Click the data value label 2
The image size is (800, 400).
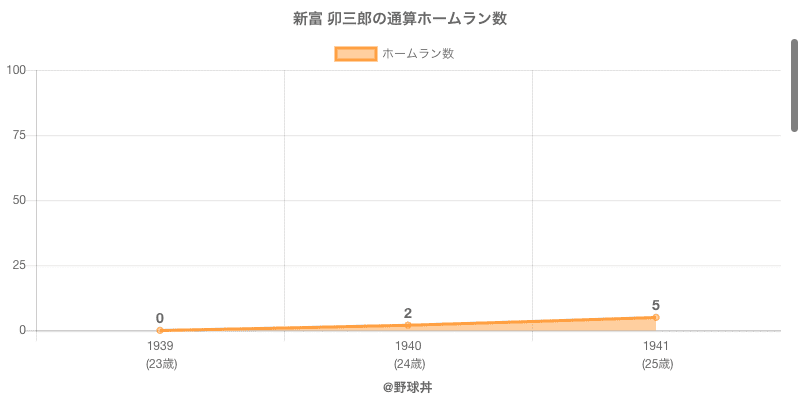[x=408, y=313]
